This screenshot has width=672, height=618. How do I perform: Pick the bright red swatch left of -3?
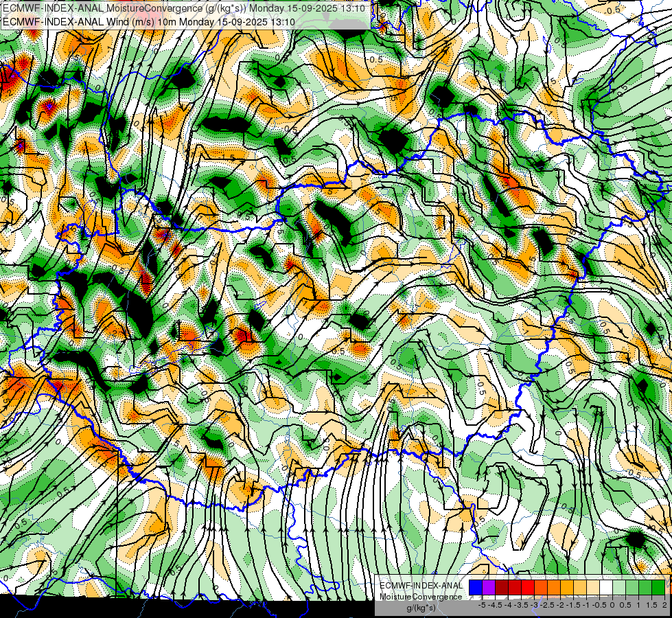(528, 588)
